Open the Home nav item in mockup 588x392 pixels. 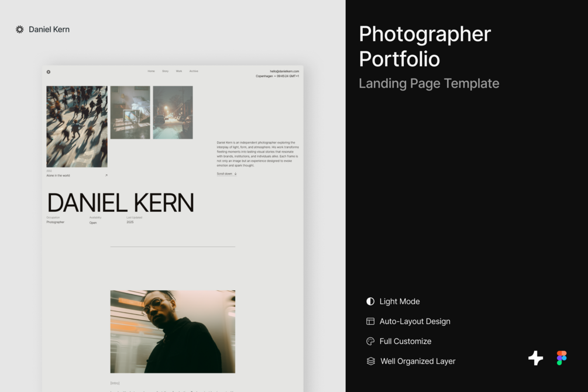click(x=151, y=71)
